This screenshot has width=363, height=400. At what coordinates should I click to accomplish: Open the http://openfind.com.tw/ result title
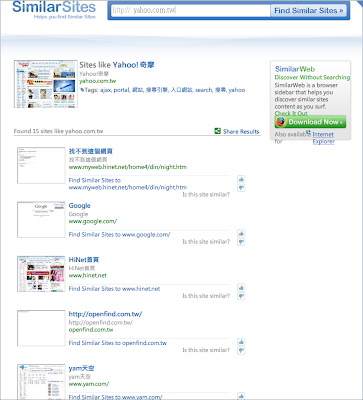tap(105, 314)
